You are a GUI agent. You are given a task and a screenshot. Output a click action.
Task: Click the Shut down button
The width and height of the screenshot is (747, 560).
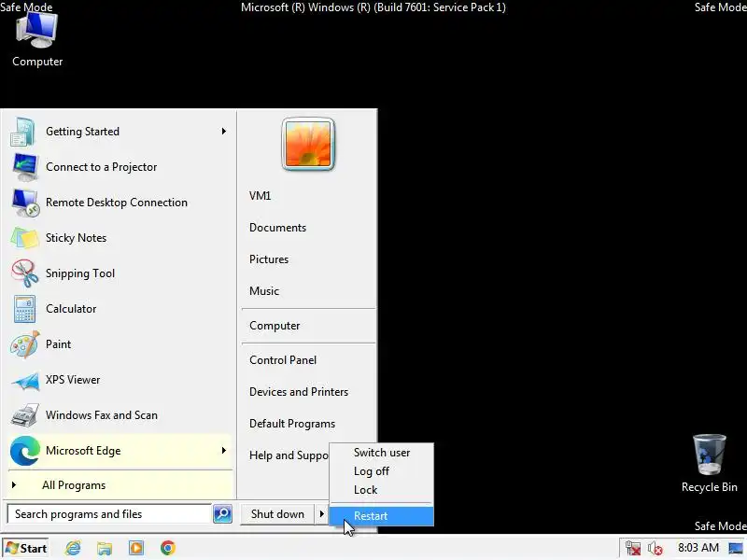tap(277, 514)
